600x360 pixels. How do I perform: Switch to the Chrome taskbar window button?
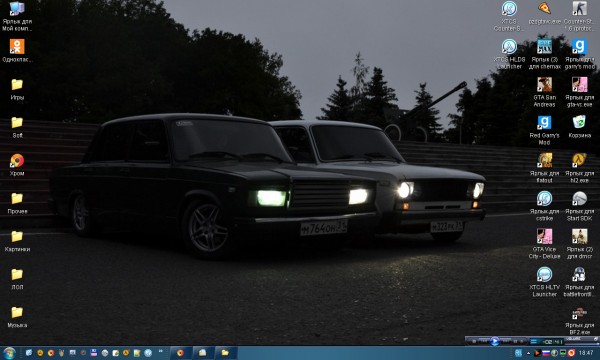tap(180, 353)
